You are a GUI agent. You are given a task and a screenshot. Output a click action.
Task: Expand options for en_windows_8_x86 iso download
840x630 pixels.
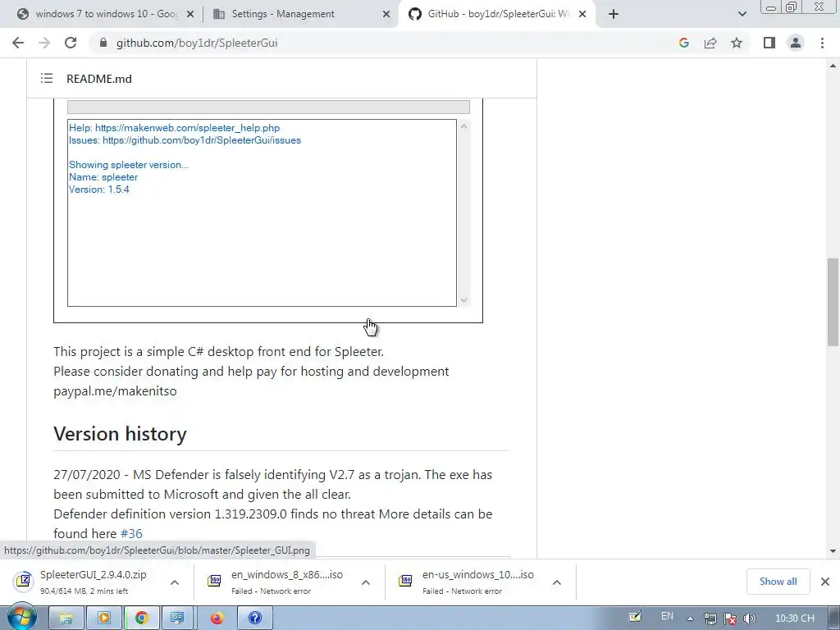tap(365, 582)
